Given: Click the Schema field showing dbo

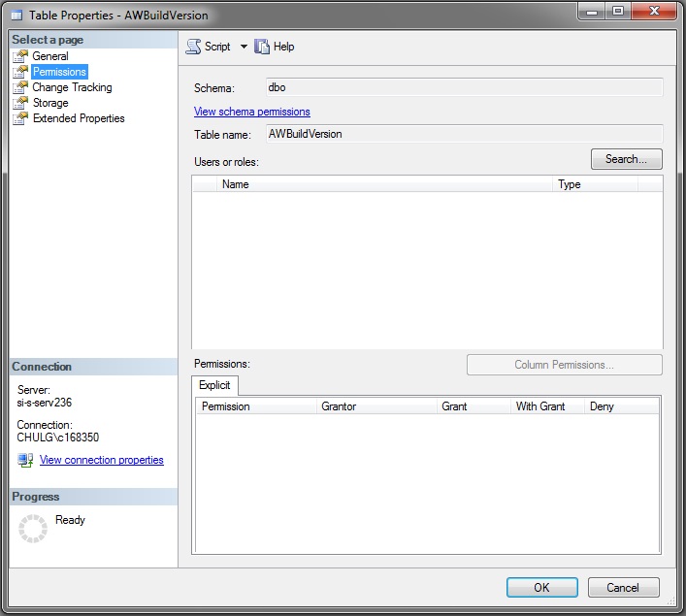Looking at the screenshot, I should tap(464, 87).
